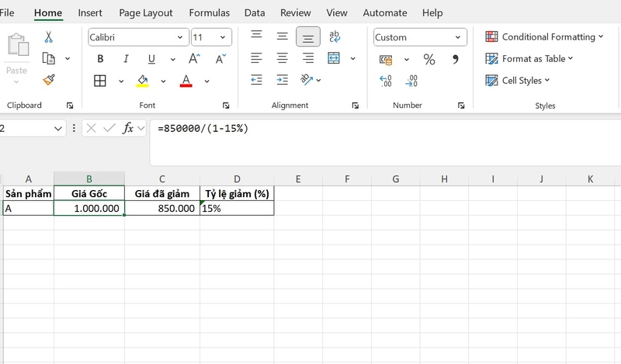The width and height of the screenshot is (621, 364).
Task: Click the Cell Styles icon
Action: click(491, 81)
